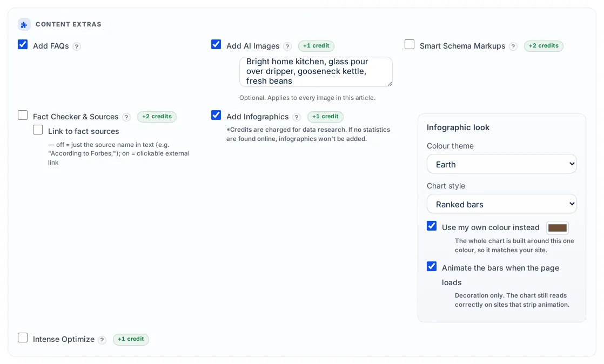
Task: Click the +2 credits badge for Fact Checker
Action: 157,117
